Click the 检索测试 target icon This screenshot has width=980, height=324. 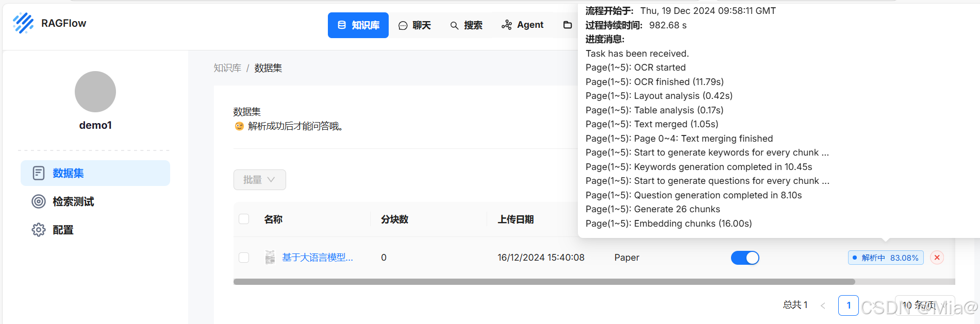click(39, 201)
